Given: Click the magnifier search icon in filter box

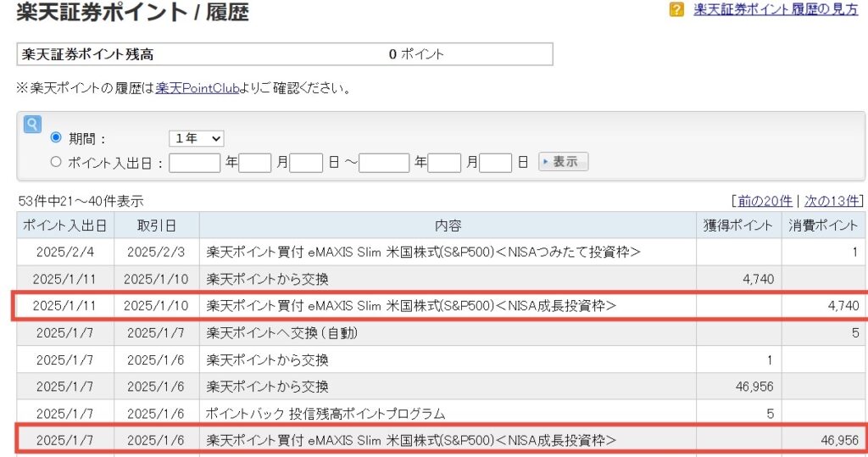Looking at the screenshot, I should click(32, 124).
